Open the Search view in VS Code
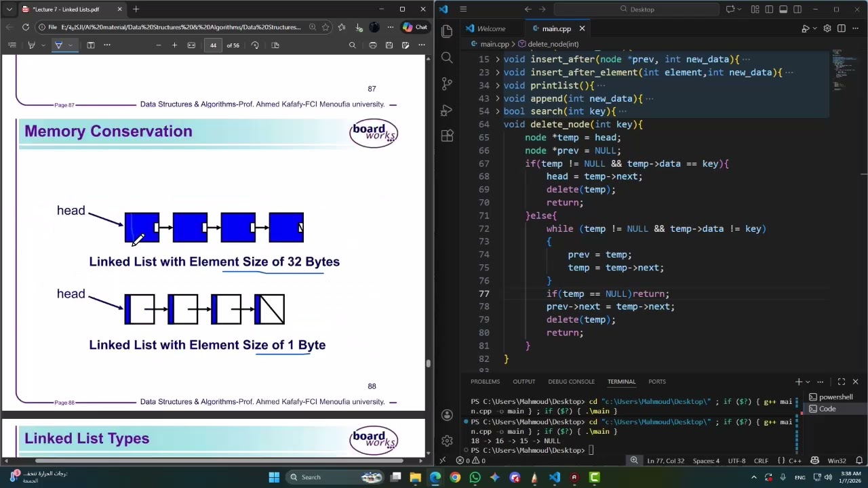 [447, 58]
